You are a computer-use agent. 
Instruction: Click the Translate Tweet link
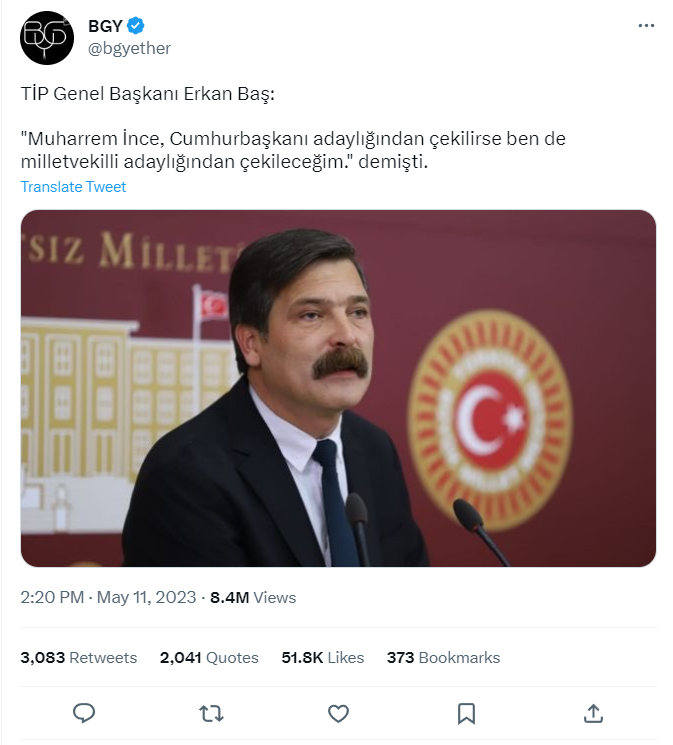click(73, 187)
